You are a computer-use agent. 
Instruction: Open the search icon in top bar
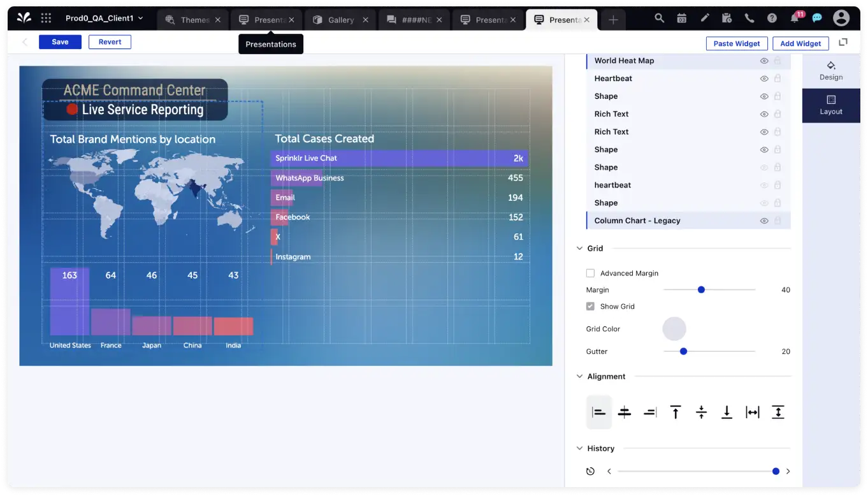[x=660, y=18]
